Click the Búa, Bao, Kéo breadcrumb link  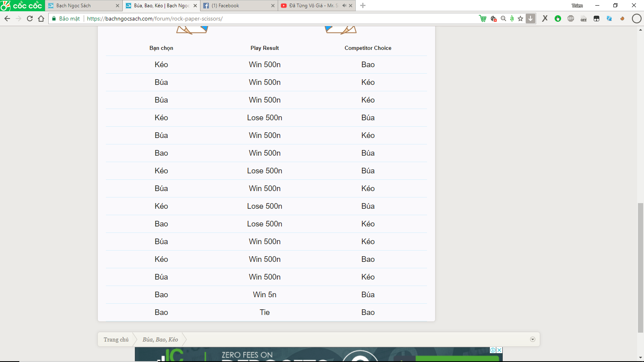tap(160, 339)
